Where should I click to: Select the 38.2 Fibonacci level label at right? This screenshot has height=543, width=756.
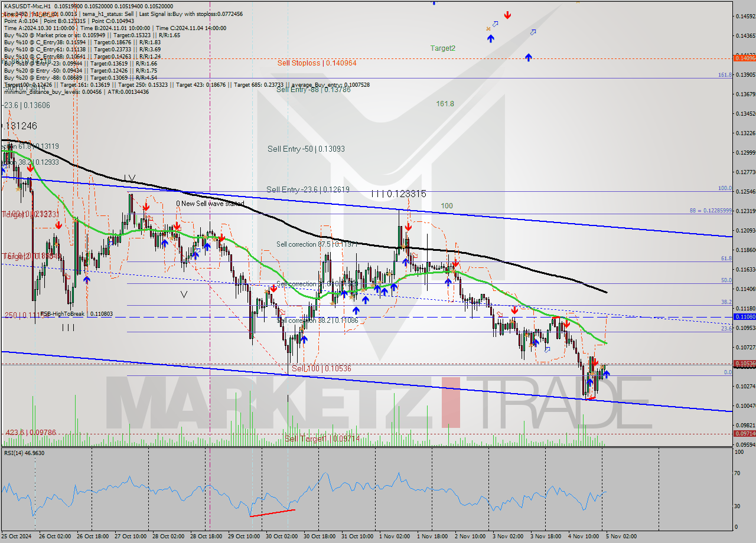(x=726, y=302)
